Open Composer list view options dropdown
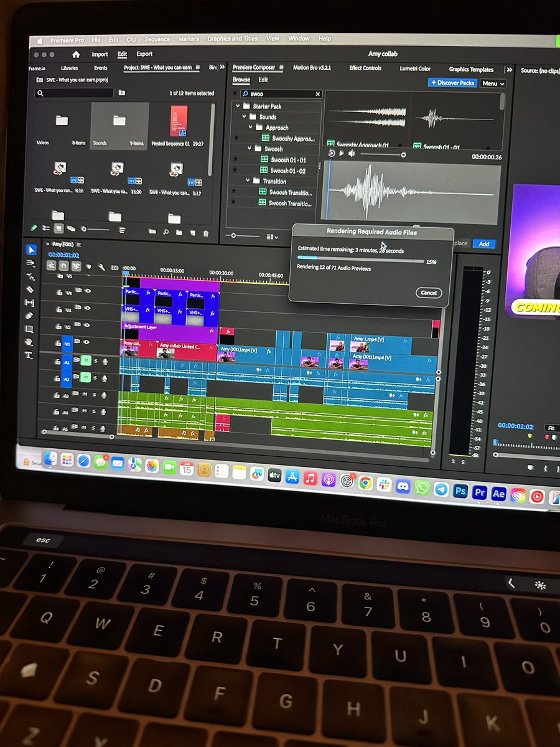 pos(273,237)
